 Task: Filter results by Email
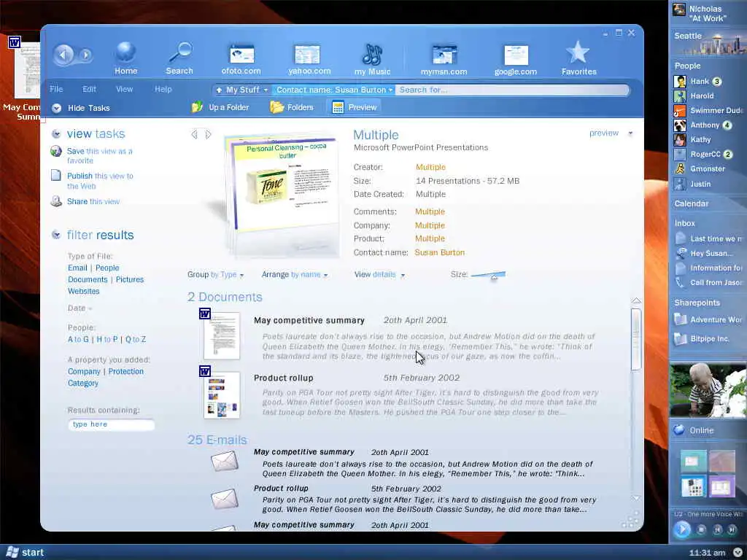(x=77, y=268)
